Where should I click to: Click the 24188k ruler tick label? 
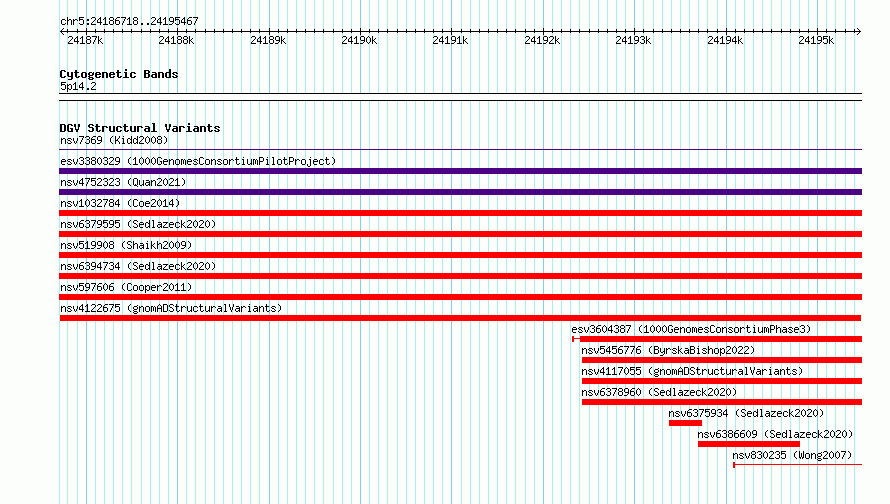[x=176, y=40]
